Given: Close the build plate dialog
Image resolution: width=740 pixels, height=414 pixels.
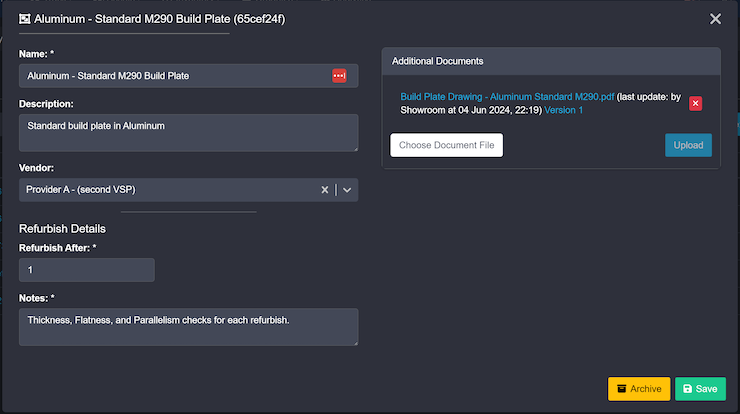Looking at the screenshot, I should pyautogui.click(x=715, y=19).
